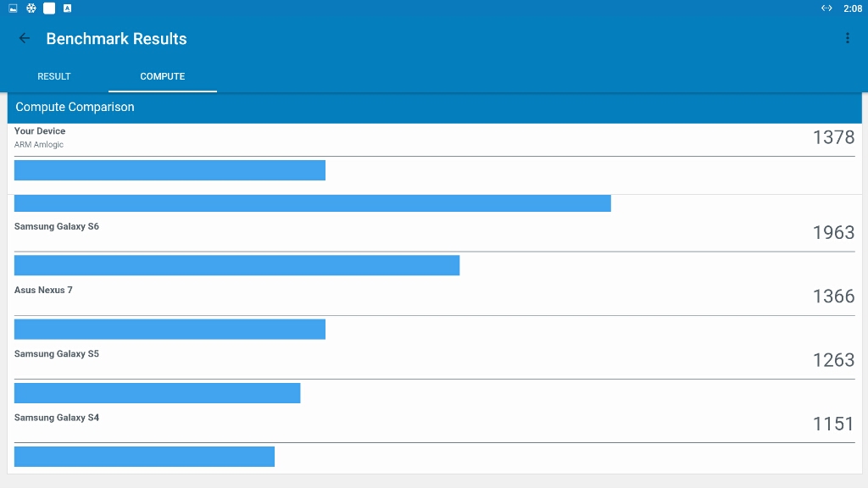Click the Benchmark Results title

(116, 39)
